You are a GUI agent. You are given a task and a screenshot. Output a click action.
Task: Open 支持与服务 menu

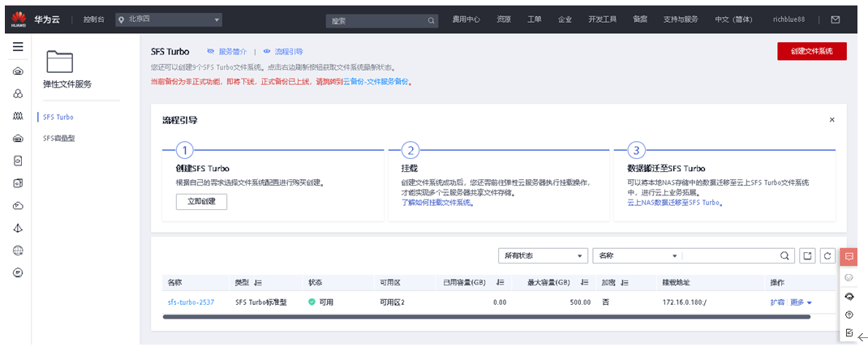point(681,19)
